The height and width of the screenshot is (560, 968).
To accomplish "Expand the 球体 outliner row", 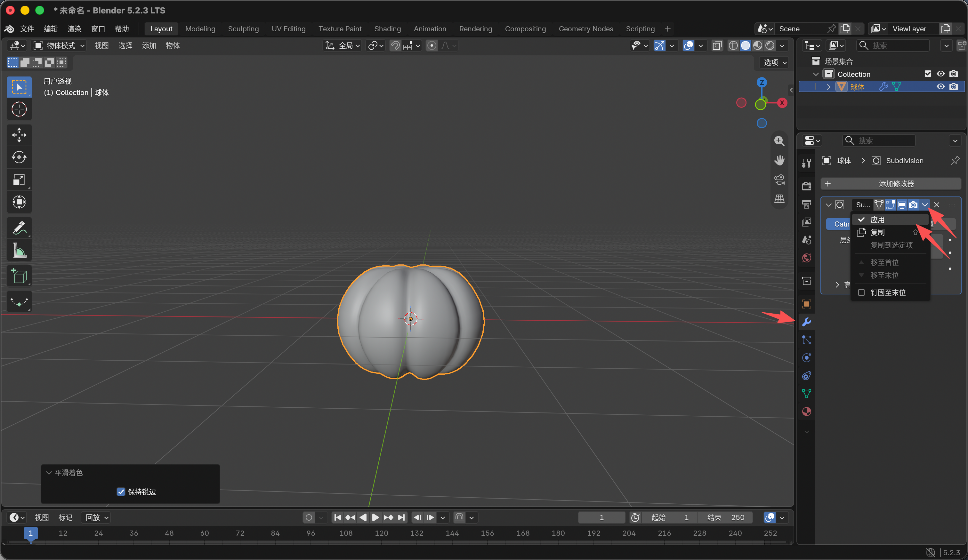I will (x=828, y=87).
